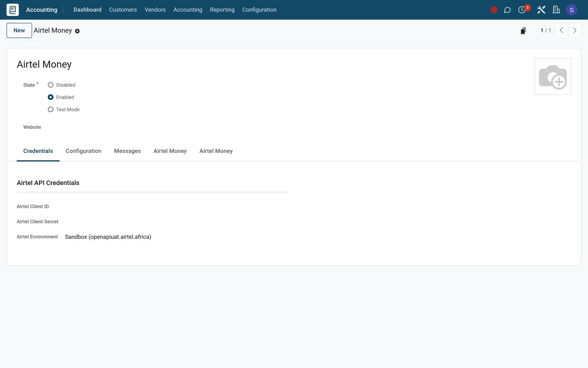Click the State help question mark

[x=37, y=84]
